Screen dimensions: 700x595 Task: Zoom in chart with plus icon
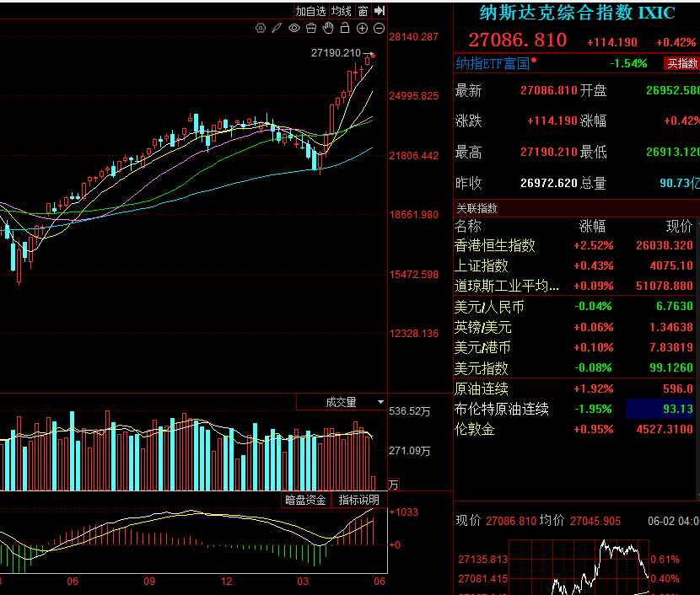tap(362, 29)
